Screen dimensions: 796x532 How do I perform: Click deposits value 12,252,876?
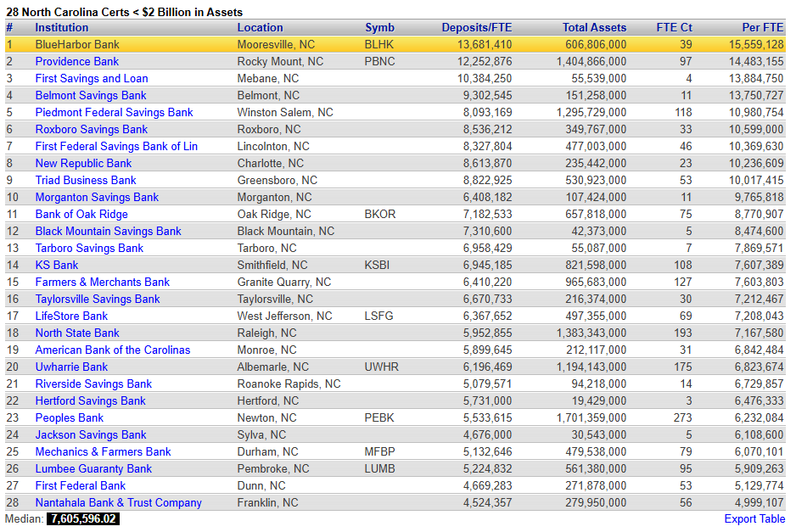(485, 61)
